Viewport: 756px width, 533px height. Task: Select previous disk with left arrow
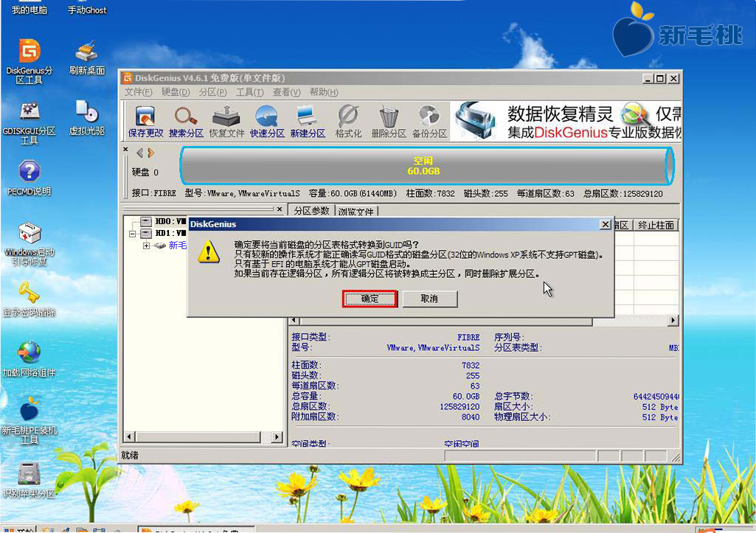point(139,153)
